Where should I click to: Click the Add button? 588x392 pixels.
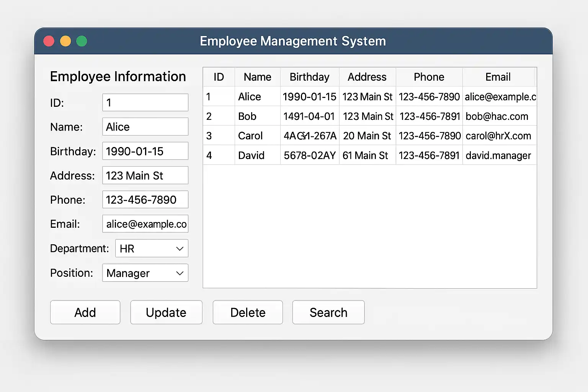pos(85,312)
